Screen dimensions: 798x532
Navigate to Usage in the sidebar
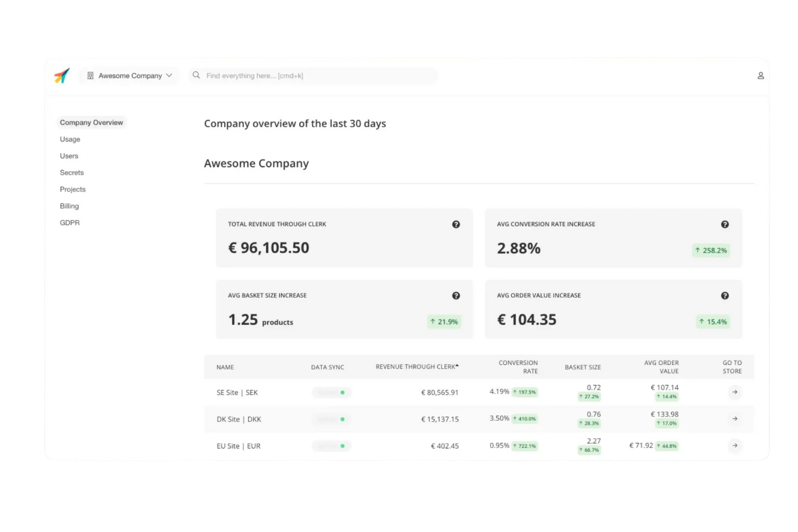[x=70, y=139]
